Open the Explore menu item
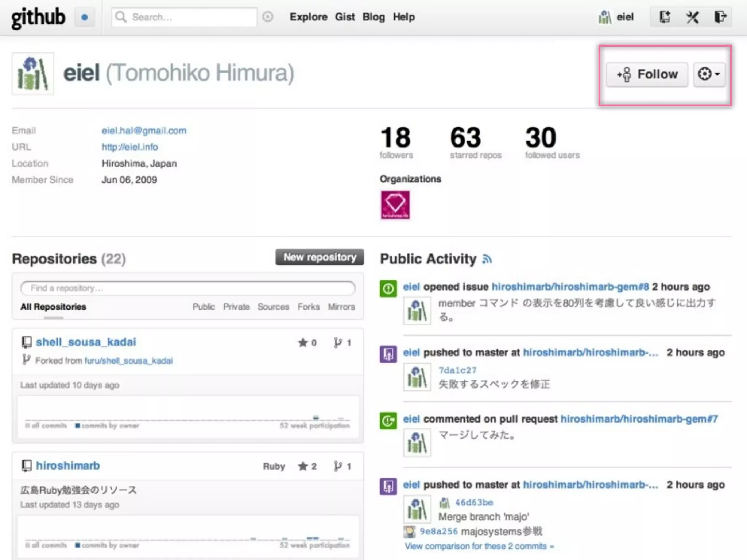 [x=308, y=17]
